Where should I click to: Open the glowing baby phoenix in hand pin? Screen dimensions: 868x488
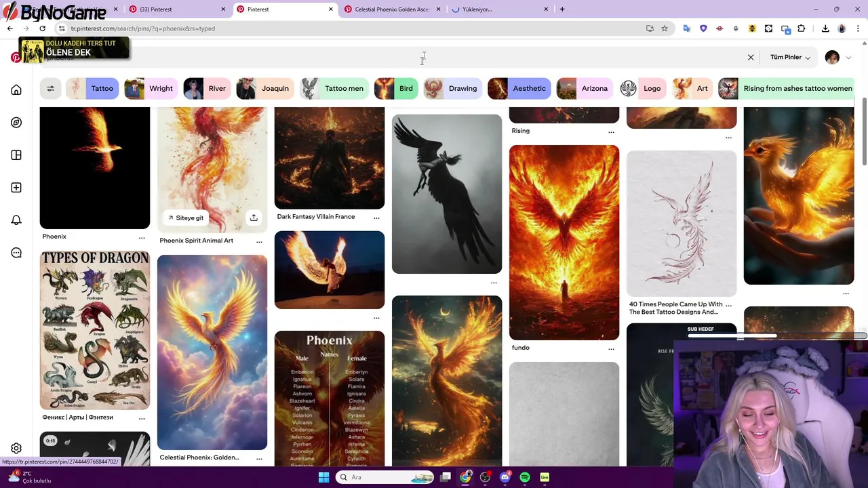coord(799,196)
